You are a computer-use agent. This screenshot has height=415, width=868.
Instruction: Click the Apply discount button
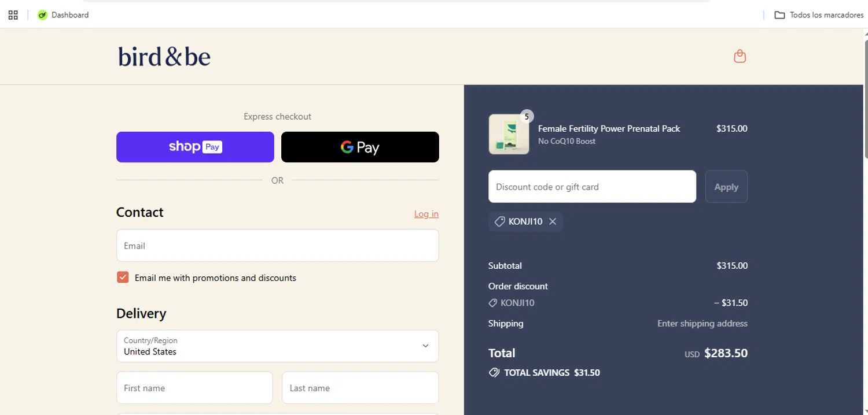pos(726,187)
